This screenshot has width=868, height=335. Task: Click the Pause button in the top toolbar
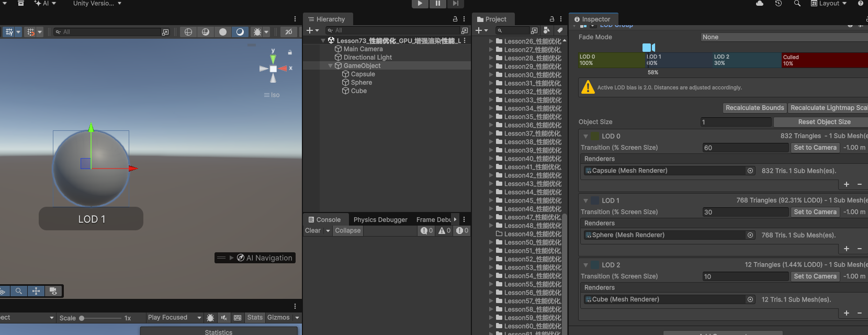point(437,4)
